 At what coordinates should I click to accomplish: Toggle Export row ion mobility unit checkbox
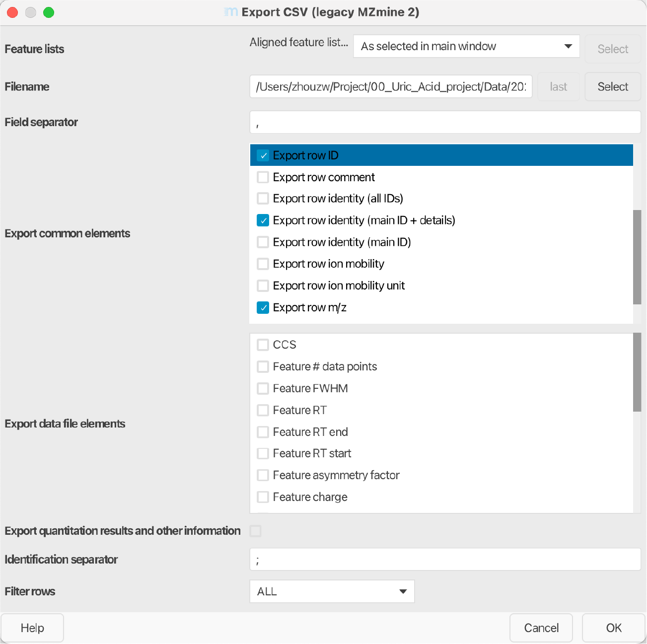click(263, 286)
